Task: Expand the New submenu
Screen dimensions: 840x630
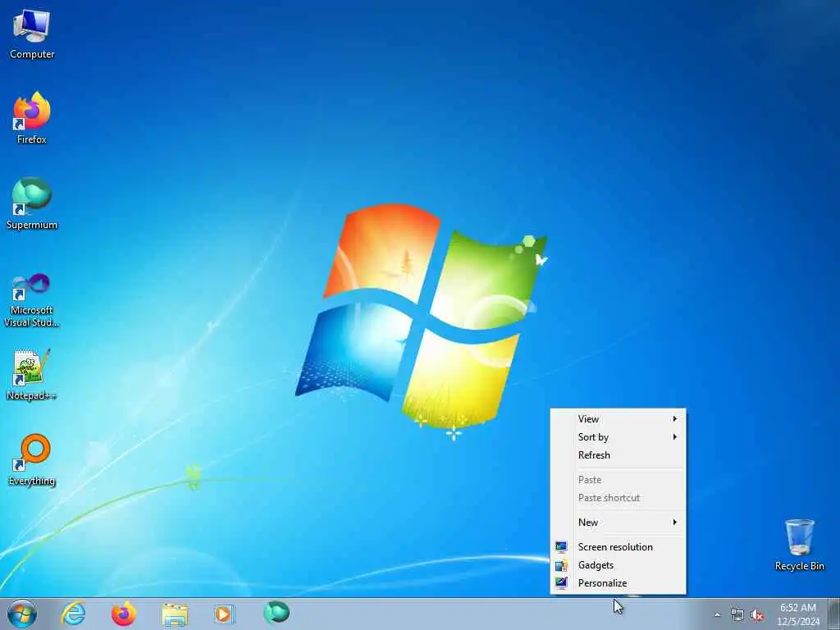Action: [x=619, y=523]
